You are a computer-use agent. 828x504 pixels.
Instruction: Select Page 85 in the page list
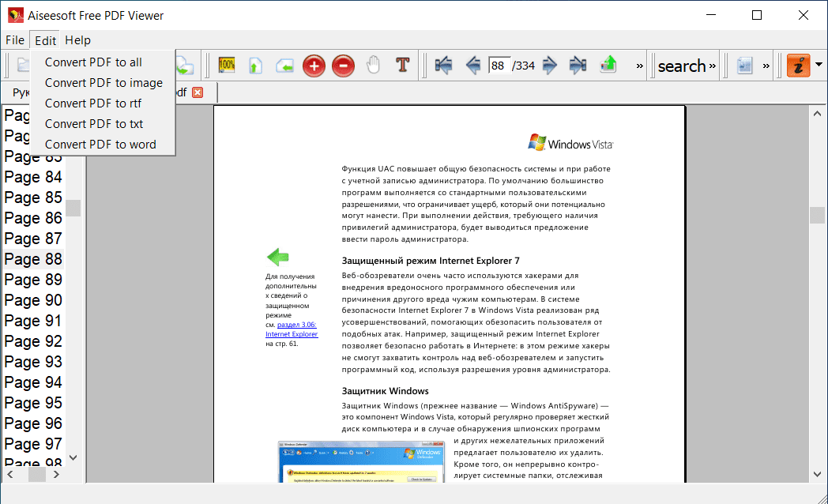pyautogui.click(x=33, y=197)
